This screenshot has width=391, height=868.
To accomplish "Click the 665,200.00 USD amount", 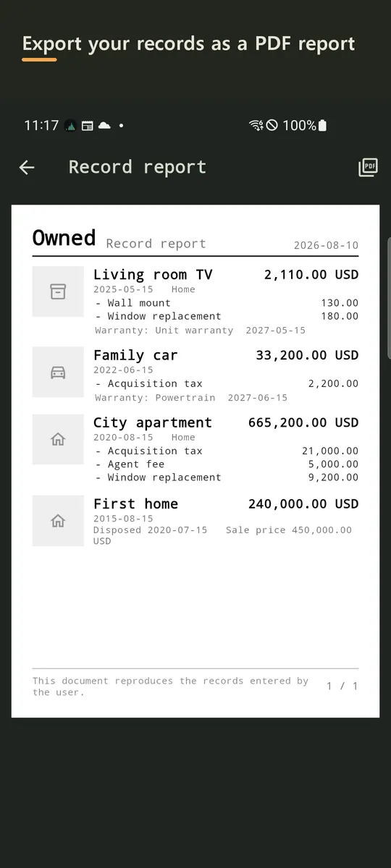I will click(x=303, y=422).
